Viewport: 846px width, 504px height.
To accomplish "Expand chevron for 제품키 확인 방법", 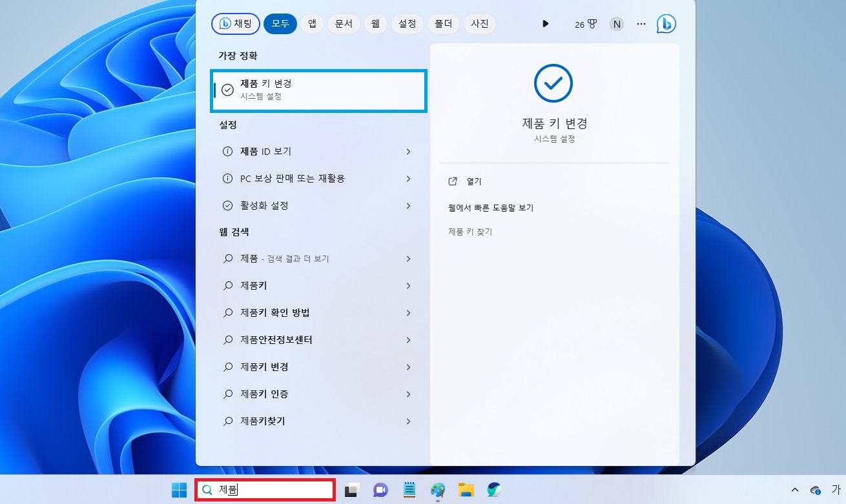I will 409,313.
